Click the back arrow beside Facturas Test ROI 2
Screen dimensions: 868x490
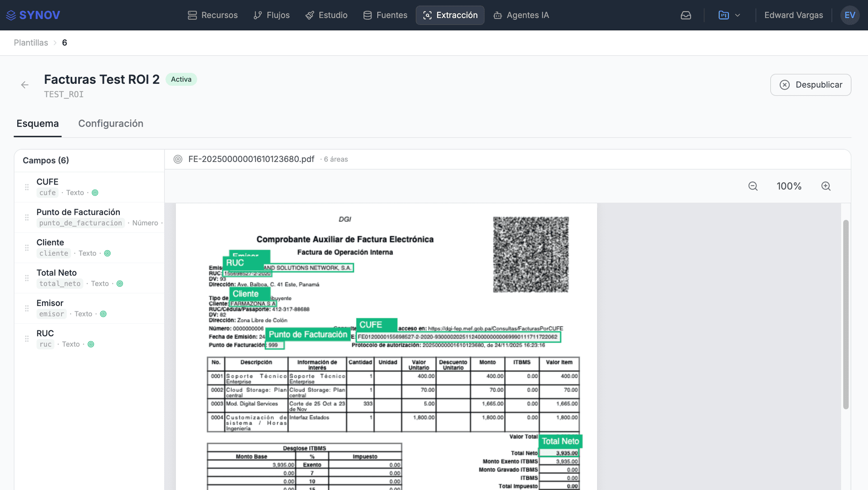tap(24, 85)
